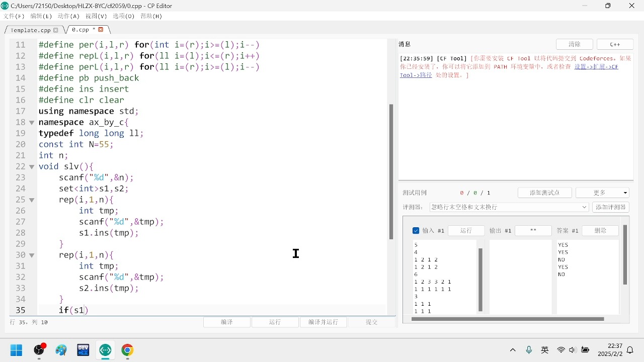Click the battery tray icon
Image resolution: width=644 pixels, height=362 pixels.
[x=585, y=350]
